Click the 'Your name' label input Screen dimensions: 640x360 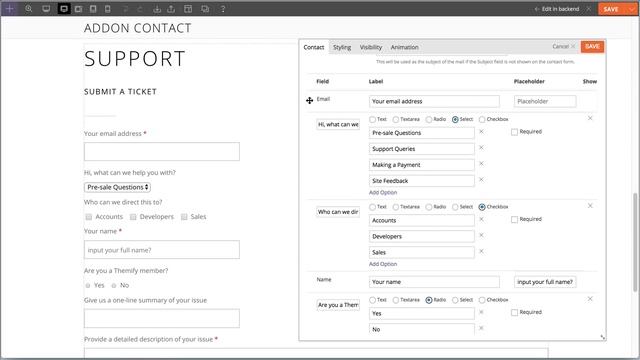(434, 282)
